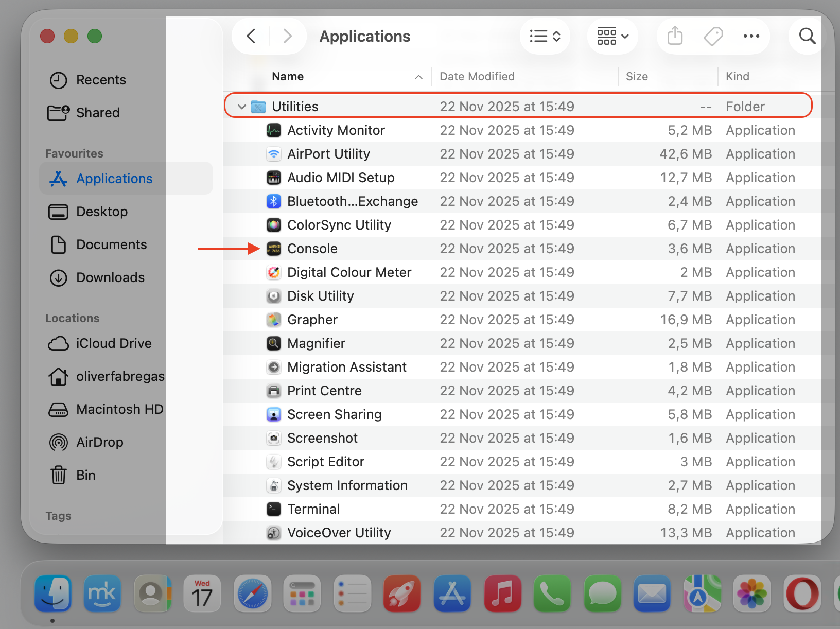The image size is (840, 629).
Task: Open Desktop in the sidebar
Action: [126, 212]
